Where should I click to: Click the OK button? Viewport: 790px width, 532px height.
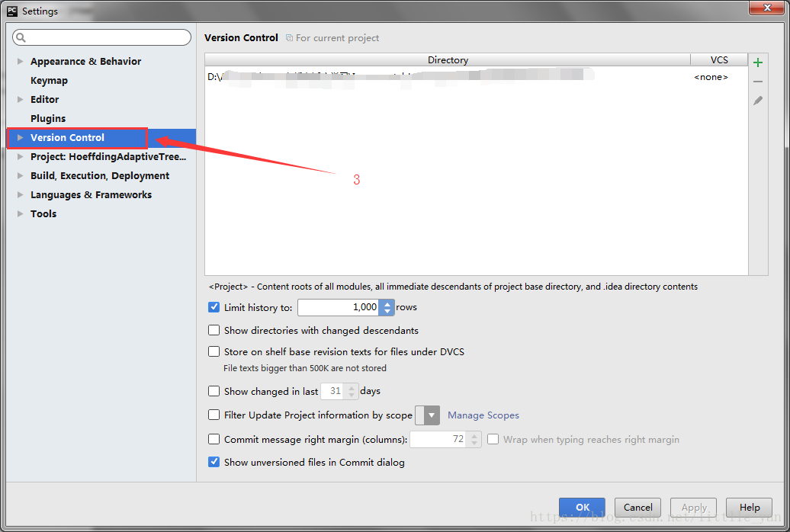coord(582,507)
